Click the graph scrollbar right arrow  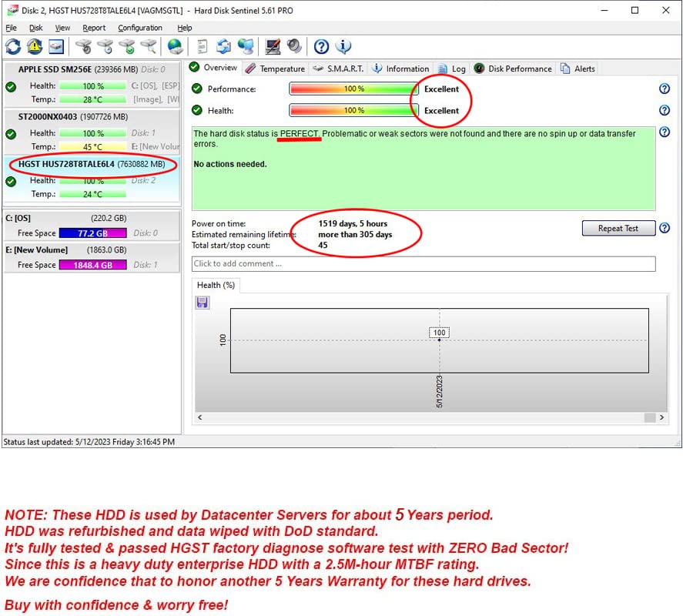(661, 417)
